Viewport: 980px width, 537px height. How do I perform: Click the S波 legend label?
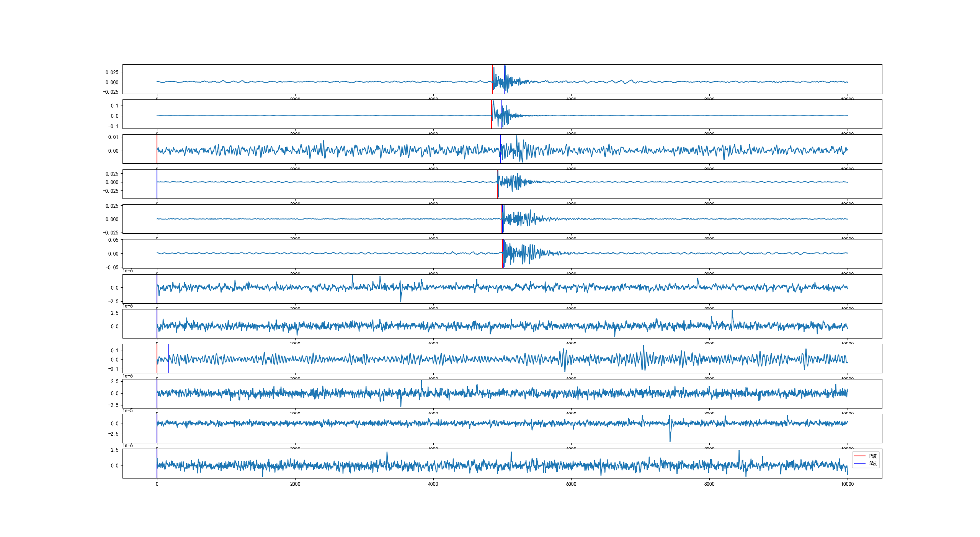[873, 463]
